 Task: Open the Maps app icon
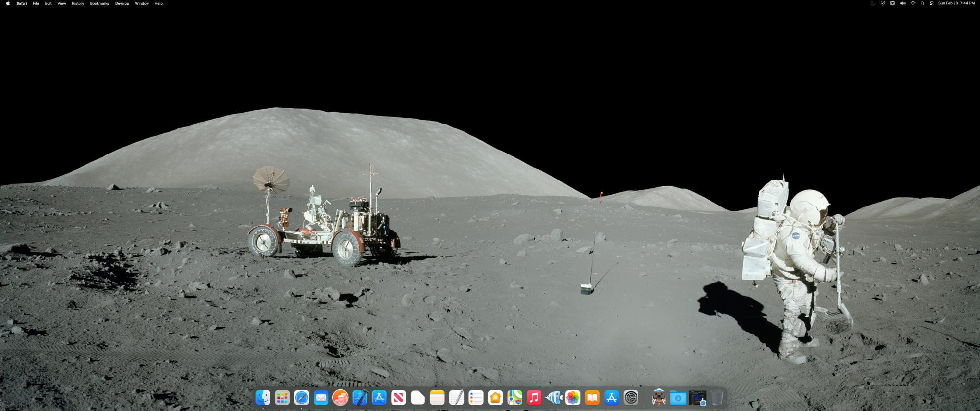click(x=514, y=397)
